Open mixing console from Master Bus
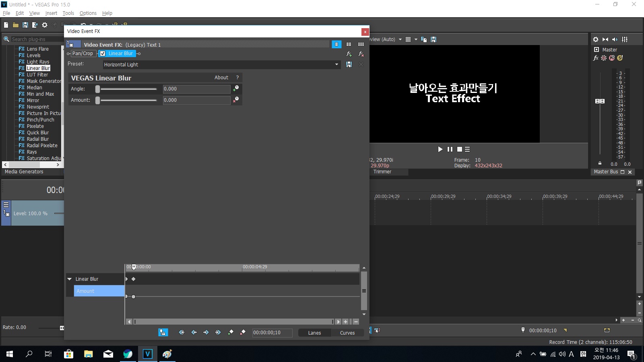 [x=625, y=39]
